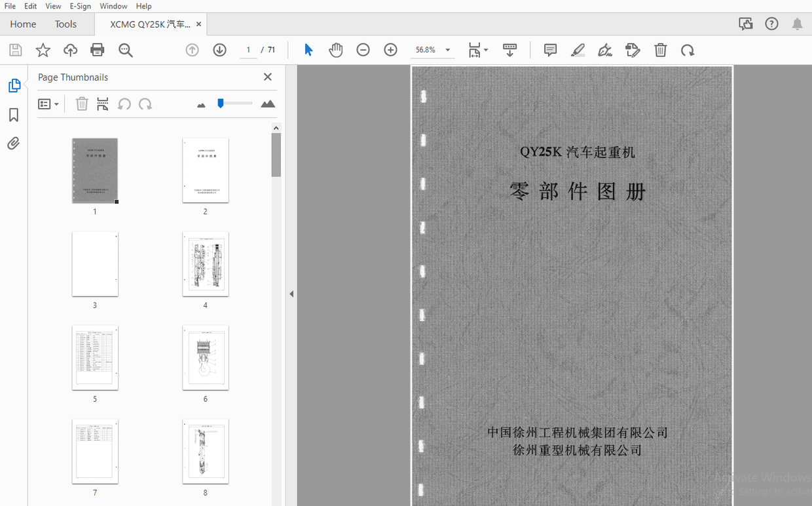The height and width of the screenshot is (506, 812).
Task: Open the Bookmarks panel
Action: coord(13,115)
